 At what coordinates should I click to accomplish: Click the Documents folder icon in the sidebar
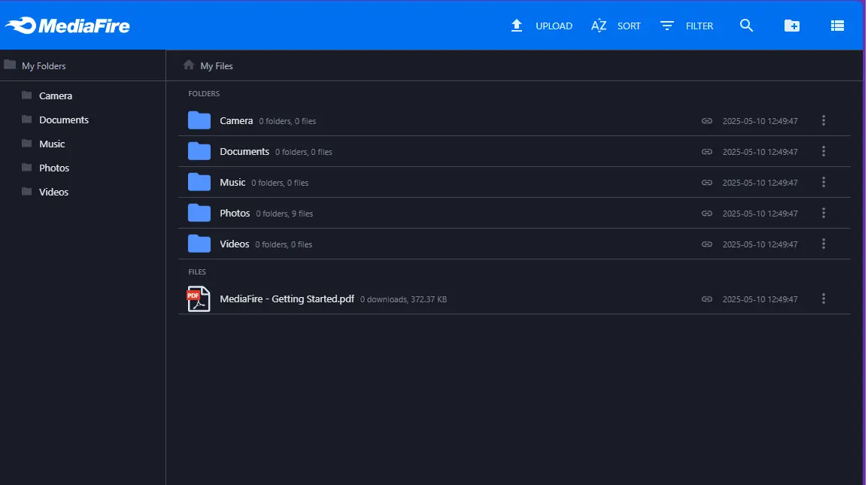tap(26, 119)
